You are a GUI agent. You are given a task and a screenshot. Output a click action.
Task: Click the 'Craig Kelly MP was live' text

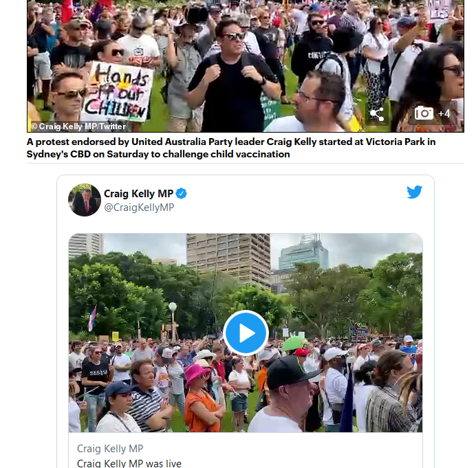[x=129, y=463]
